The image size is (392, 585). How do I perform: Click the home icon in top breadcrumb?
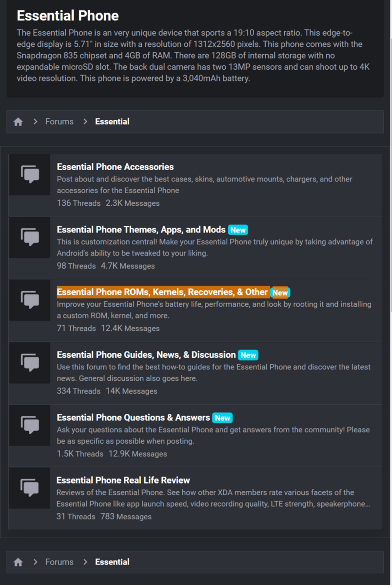pos(18,122)
